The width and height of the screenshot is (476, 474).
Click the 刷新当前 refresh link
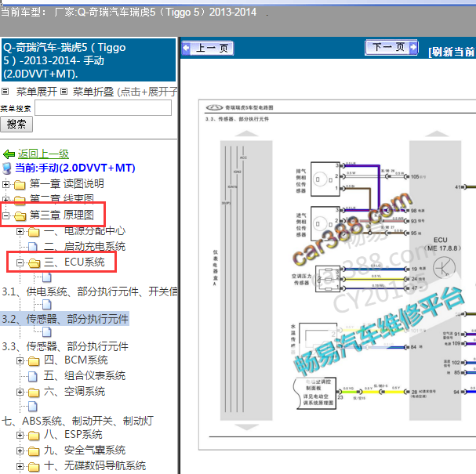point(452,52)
